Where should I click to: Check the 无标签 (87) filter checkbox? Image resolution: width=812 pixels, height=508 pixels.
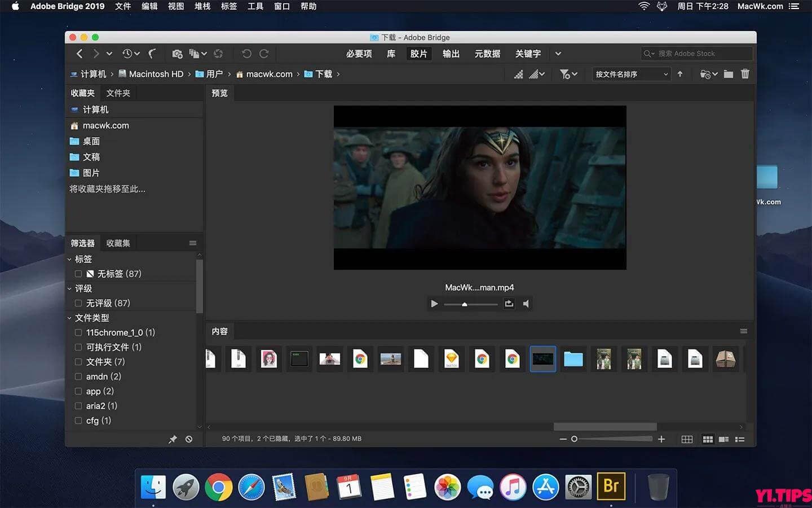point(78,274)
